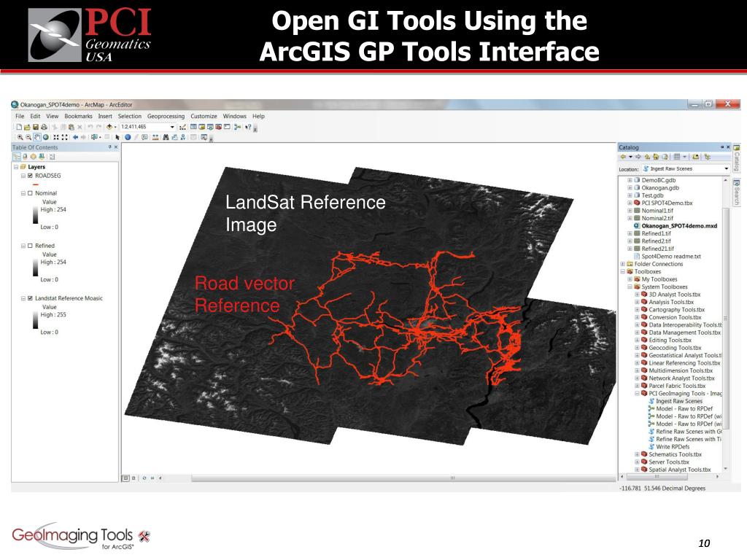Select the Identify tool icon
Screen dimensions: 747x560
pyautogui.click(x=128, y=136)
